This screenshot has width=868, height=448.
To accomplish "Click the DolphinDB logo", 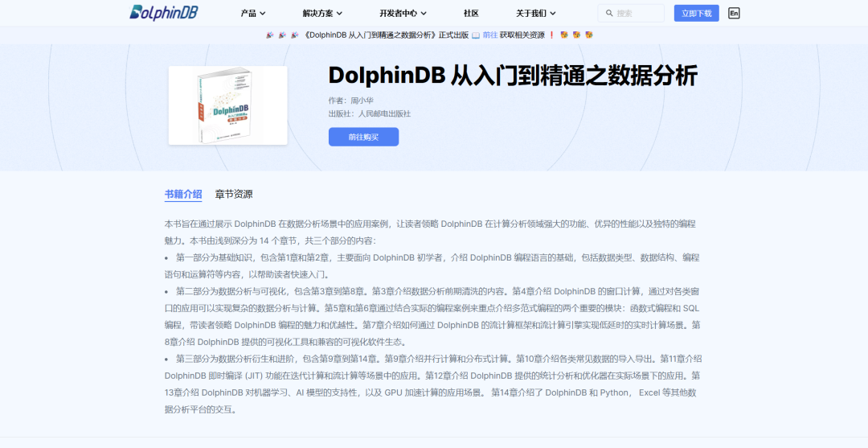I will tap(164, 13).
